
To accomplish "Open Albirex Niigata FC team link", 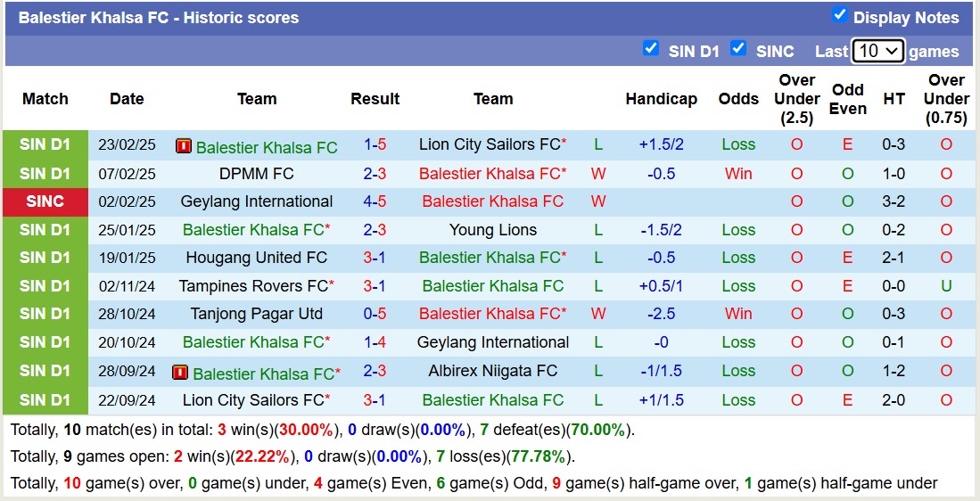I will [x=493, y=371].
